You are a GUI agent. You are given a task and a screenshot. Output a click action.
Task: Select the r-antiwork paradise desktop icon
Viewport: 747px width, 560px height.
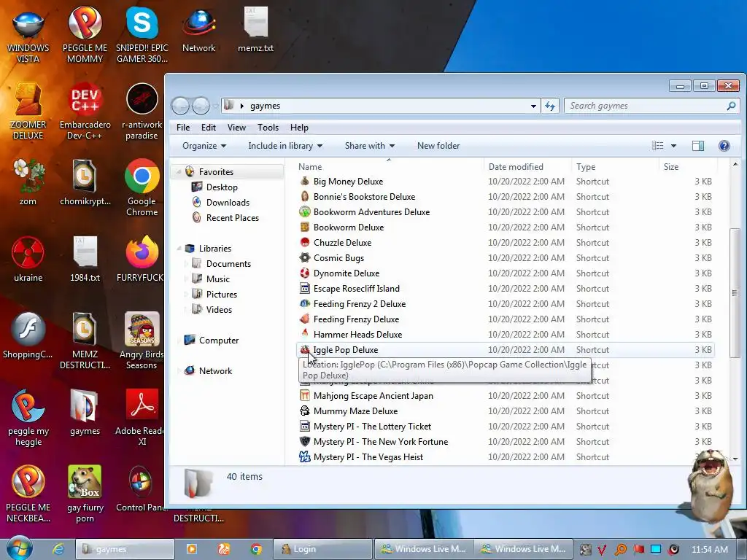pyautogui.click(x=142, y=111)
